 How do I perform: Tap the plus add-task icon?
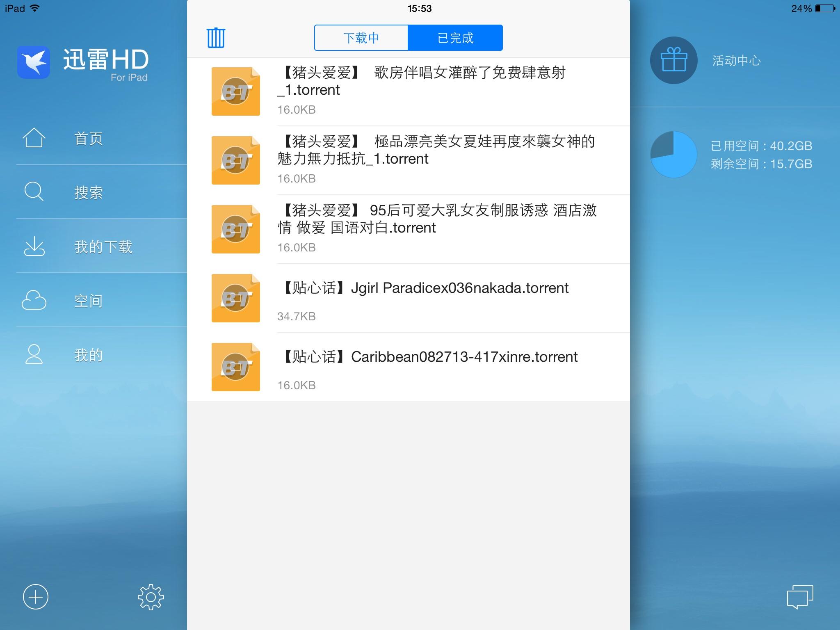tap(36, 596)
